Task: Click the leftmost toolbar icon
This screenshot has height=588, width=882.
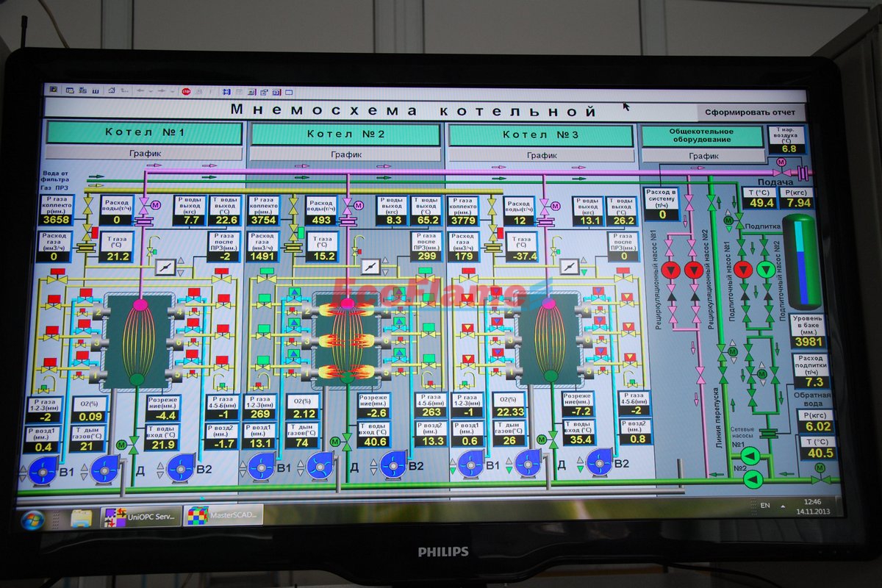Action: pos(53,90)
